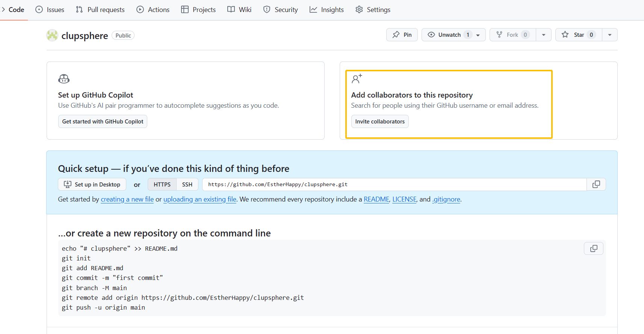Go to Pull requests tab
The height and width of the screenshot is (334, 644).
[100, 10]
